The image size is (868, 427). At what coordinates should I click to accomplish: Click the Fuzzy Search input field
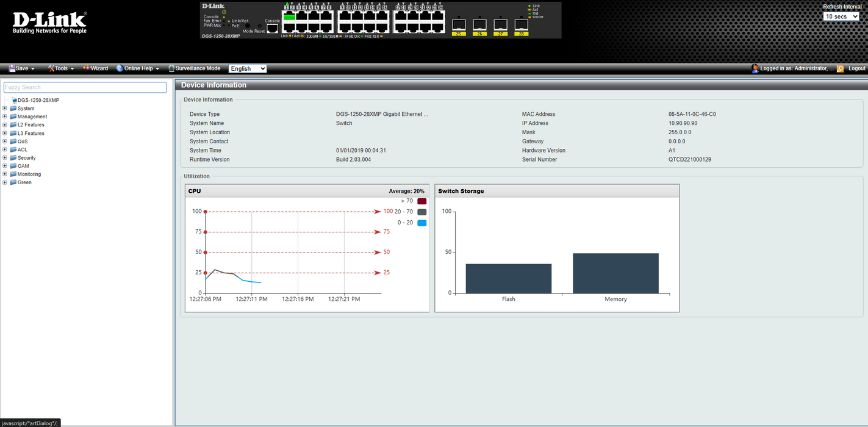(x=85, y=87)
